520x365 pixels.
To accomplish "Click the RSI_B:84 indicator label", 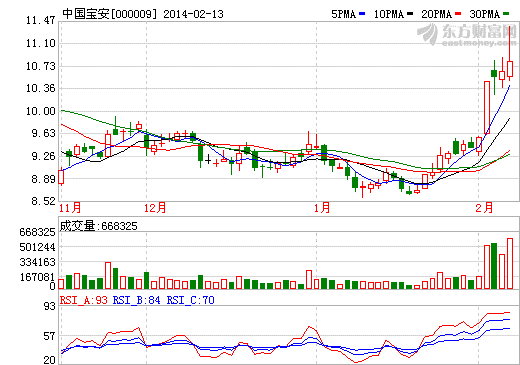I will (136, 300).
